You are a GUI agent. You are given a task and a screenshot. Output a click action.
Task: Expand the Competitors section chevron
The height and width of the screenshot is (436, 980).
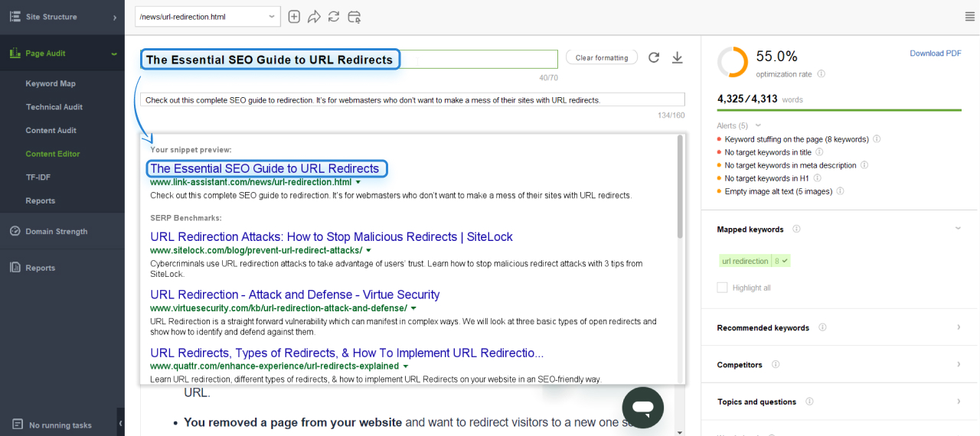959,364
